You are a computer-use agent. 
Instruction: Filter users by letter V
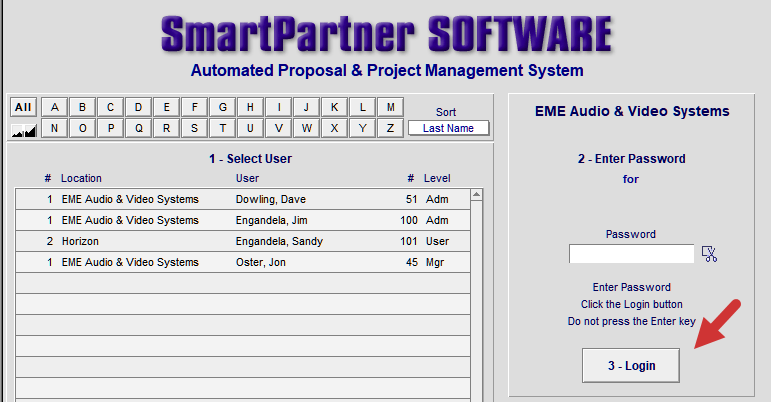pyautogui.click(x=279, y=128)
